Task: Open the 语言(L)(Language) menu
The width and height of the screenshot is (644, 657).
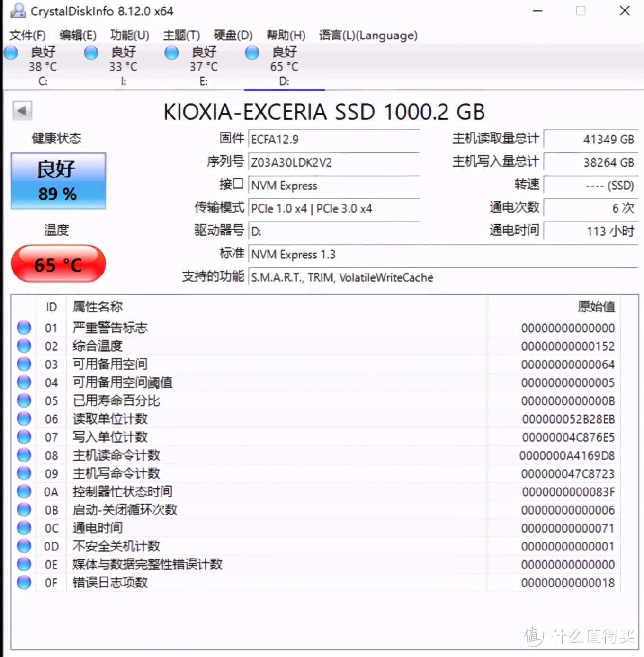Action: [368, 35]
